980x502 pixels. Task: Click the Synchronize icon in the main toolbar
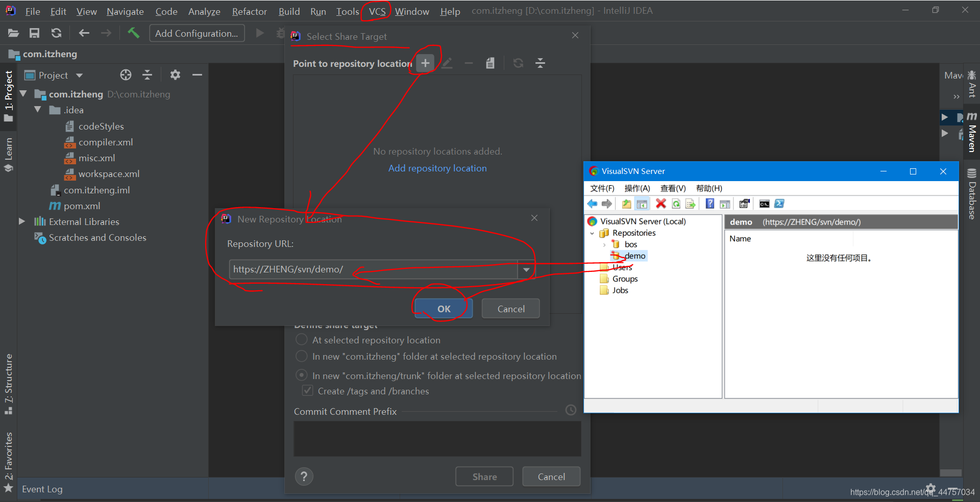56,33
